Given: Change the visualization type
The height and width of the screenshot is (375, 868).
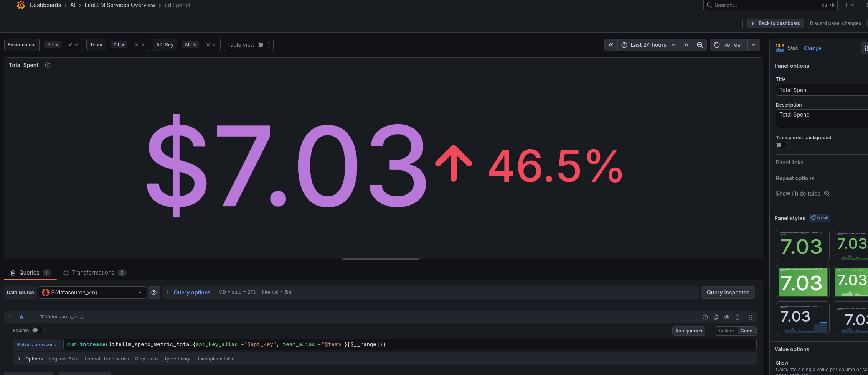Looking at the screenshot, I should click(x=812, y=48).
